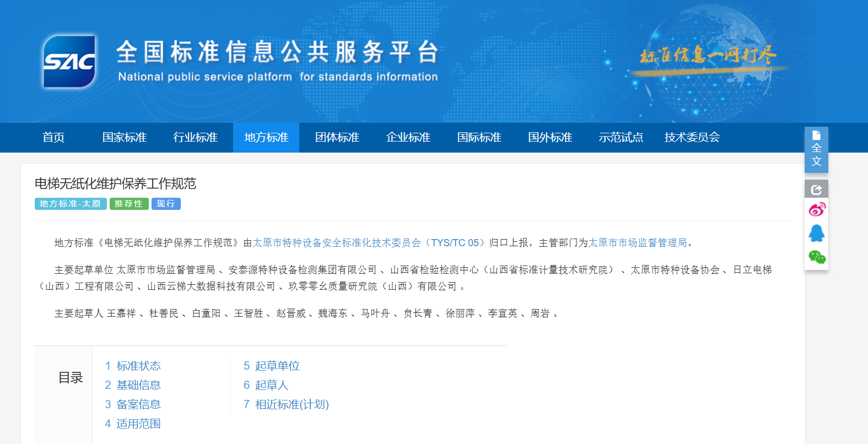This screenshot has height=444, width=868.
Task: Jump to 1 标准状态 section
Action: [133, 366]
